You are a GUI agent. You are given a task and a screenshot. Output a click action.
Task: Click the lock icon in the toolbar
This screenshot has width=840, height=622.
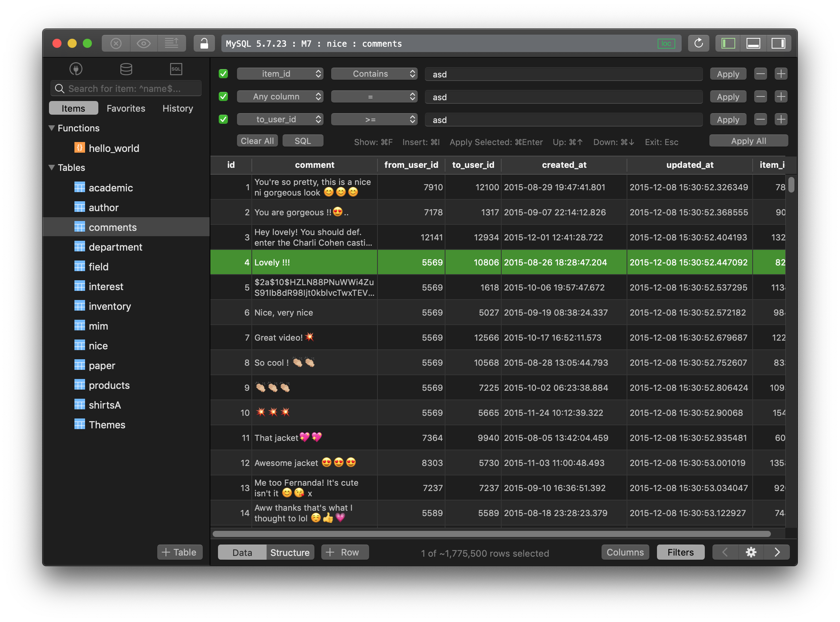coord(204,43)
